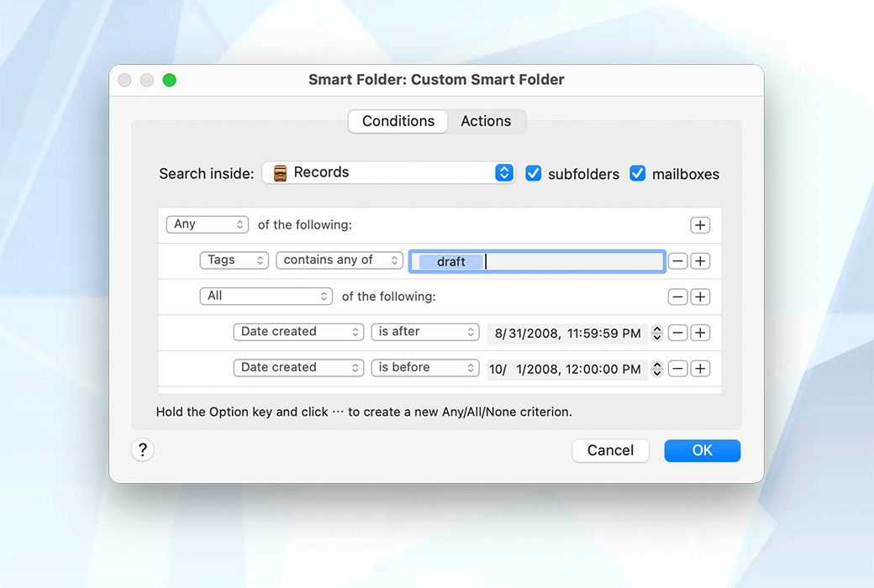Remove the 'is after' date criterion
The height and width of the screenshot is (588, 874).
pos(678,333)
